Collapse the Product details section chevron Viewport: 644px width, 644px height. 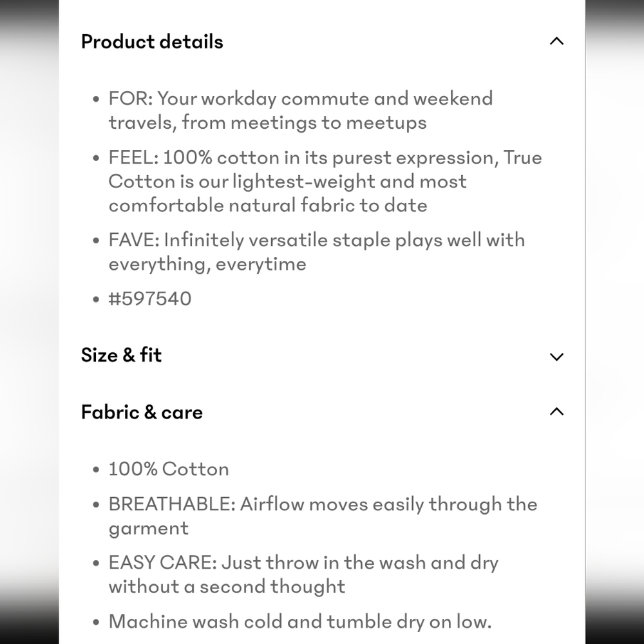tap(556, 41)
